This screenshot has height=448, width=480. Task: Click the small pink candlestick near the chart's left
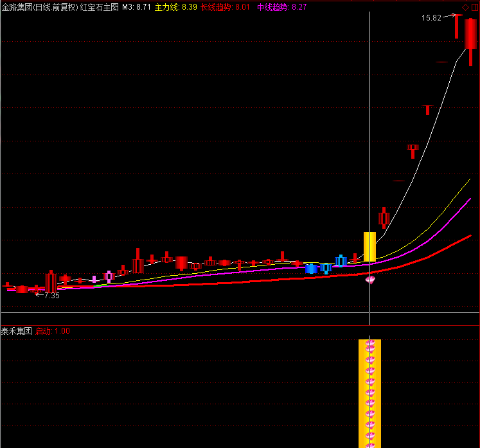click(94, 280)
